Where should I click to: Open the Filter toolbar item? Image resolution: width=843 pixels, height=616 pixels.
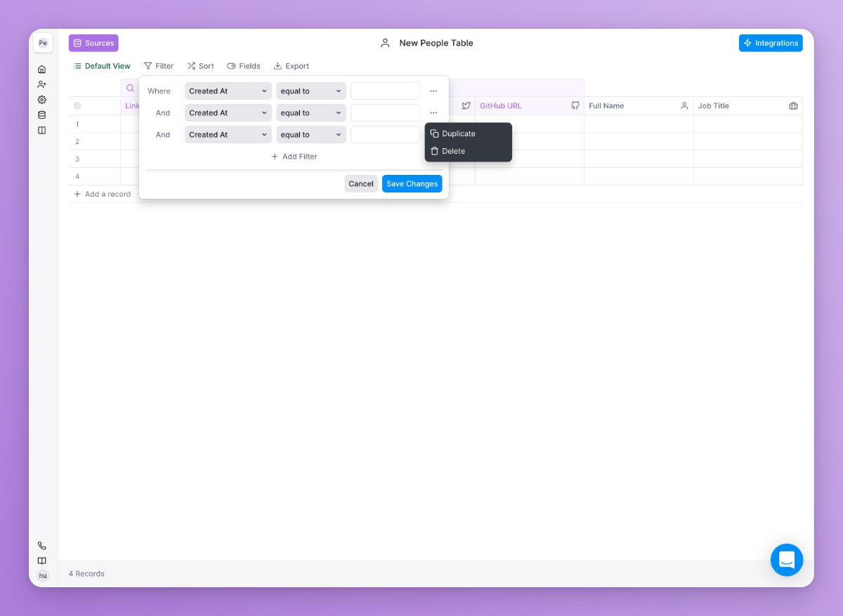[159, 66]
